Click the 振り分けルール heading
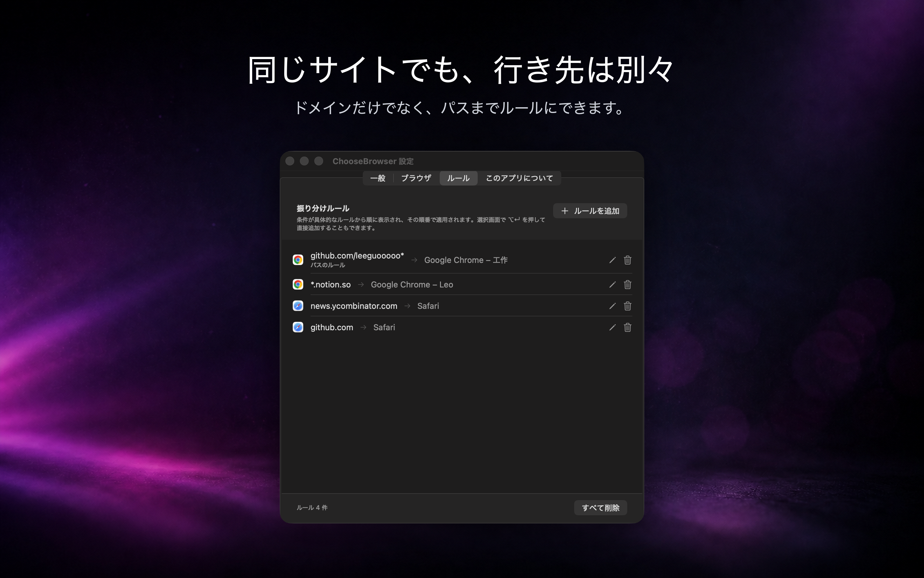The width and height of the screenshot is (924, 578). click(323, 208)
